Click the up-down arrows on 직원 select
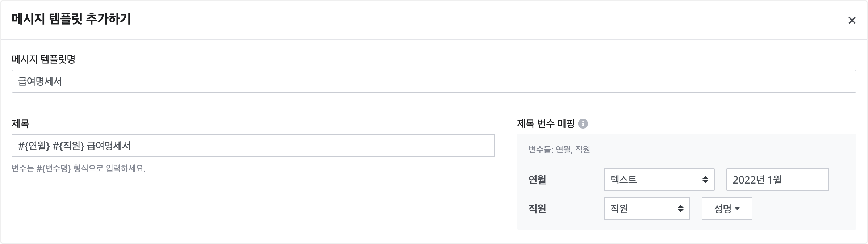Image resolution: width=868 pixels, height=244 pixels. pyautogui.click(x=680, y=209)
